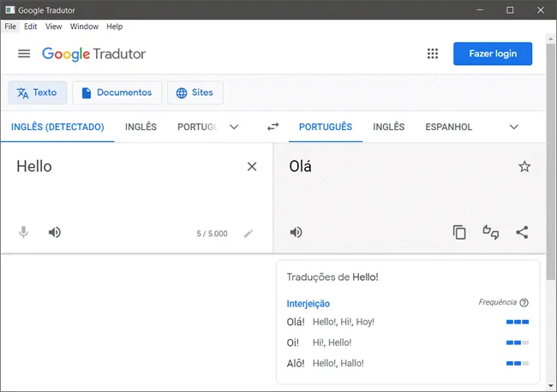Expand target language list chevron

point(513,127)
